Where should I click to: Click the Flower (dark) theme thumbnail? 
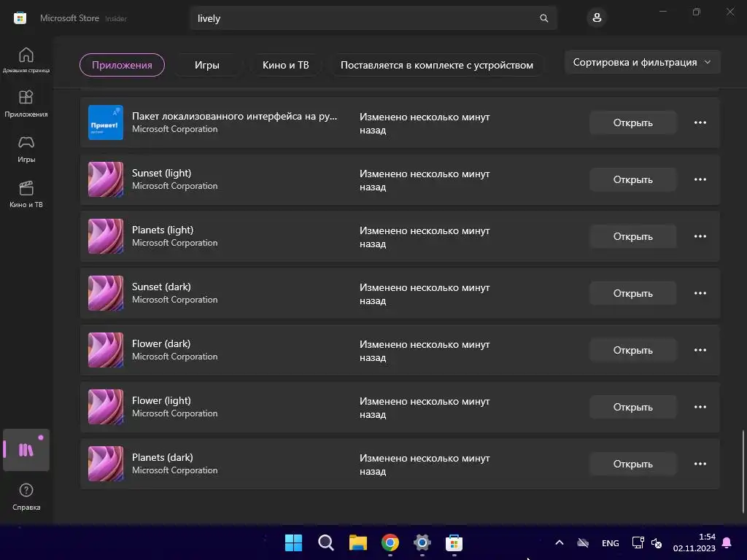point(106,350)
